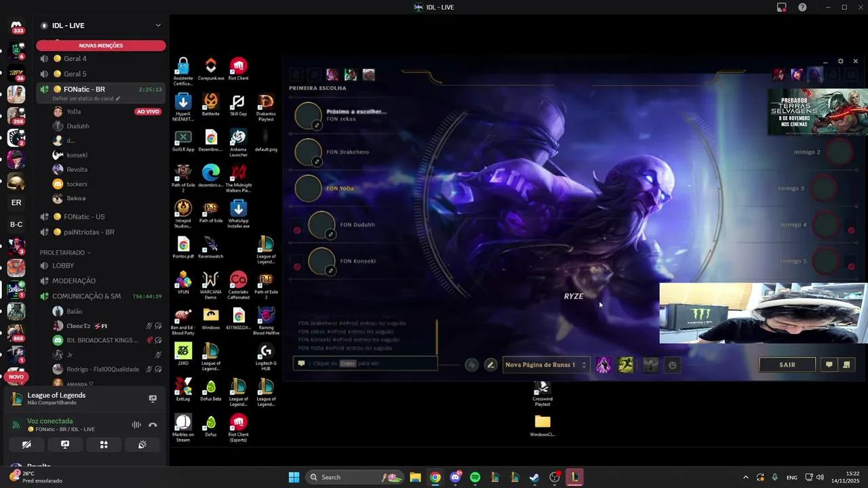
Task: Share your screen from voice panel
Action: tap(65, 445)
